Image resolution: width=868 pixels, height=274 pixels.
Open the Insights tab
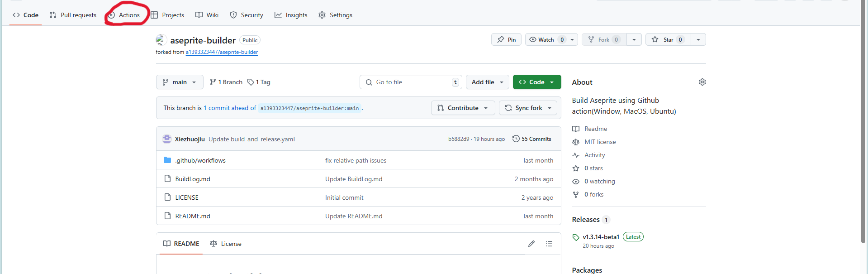click(291, 15)
